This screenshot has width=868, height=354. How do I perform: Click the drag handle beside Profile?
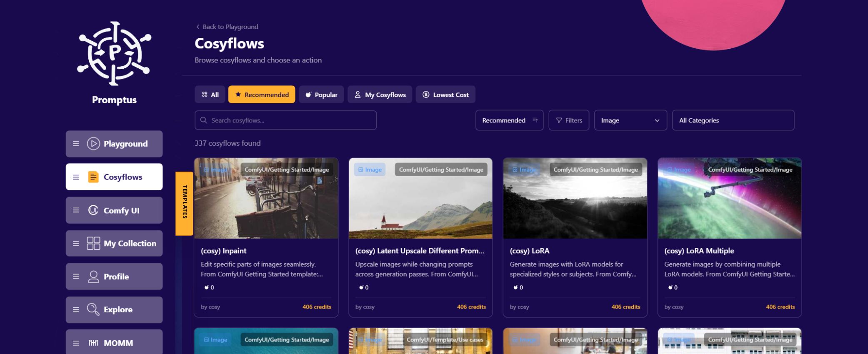[x=76, y=277]
